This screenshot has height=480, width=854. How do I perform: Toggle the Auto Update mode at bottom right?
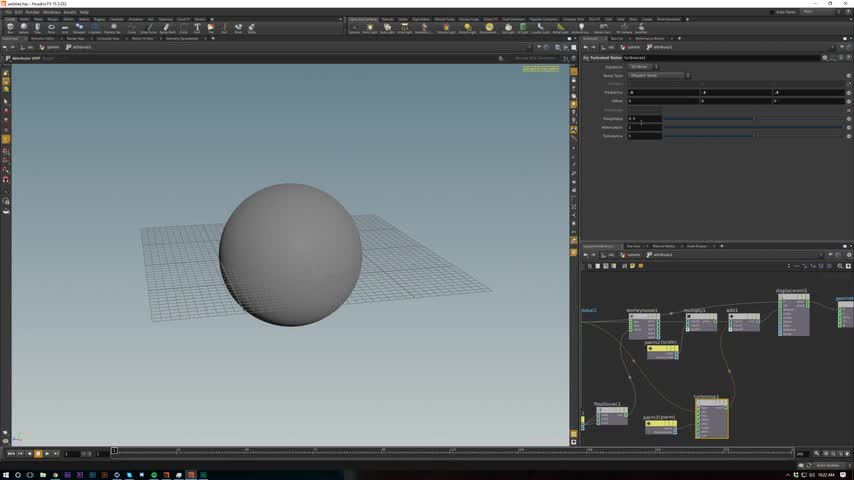point(827,465)
